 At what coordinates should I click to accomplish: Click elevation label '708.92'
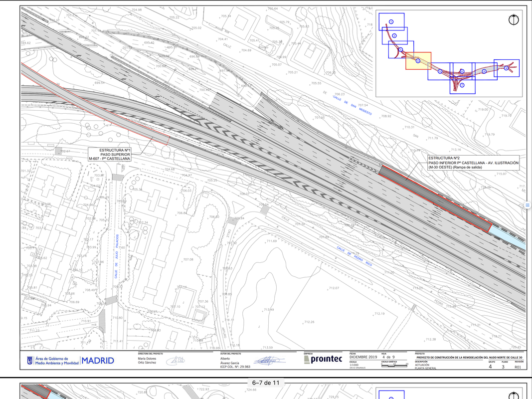(386, 116)
